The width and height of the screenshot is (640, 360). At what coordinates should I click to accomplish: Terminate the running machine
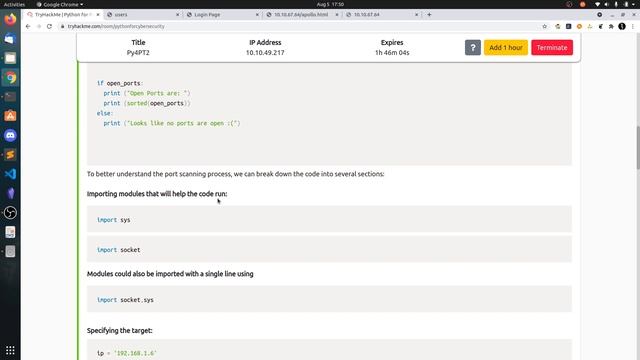click(x=552, y=48)
